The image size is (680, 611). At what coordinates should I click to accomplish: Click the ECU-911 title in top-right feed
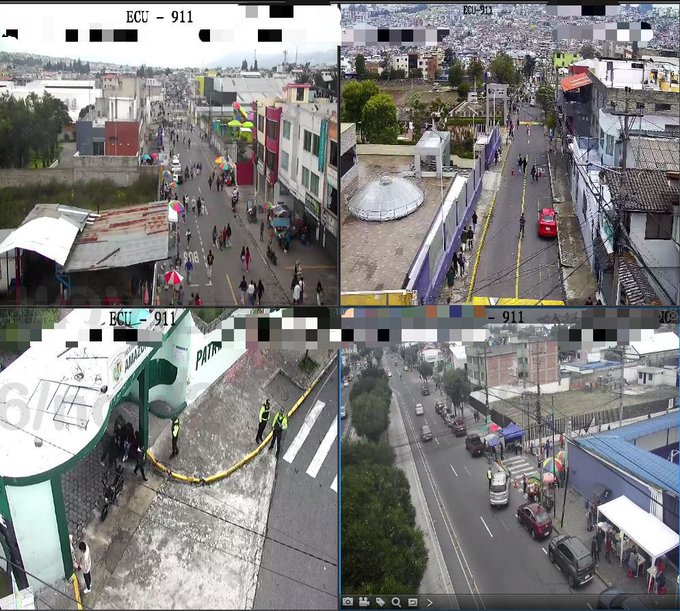coord(477,10)
